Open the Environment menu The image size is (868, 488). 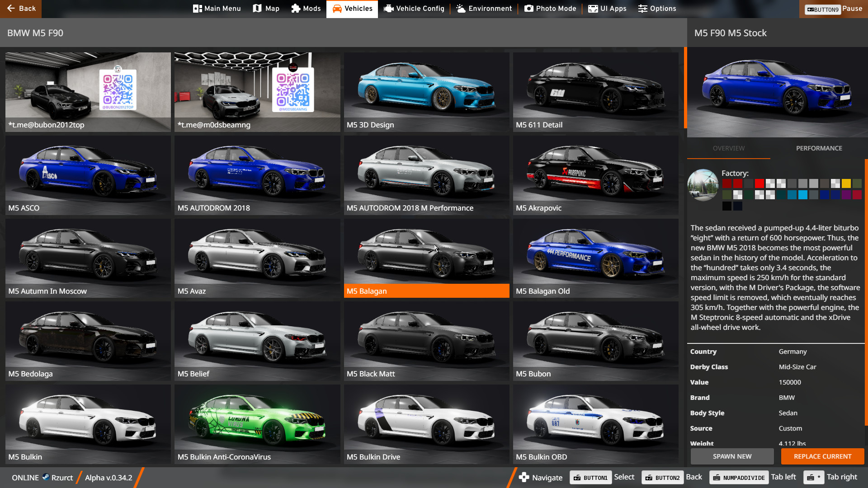(x=484, y=9)
